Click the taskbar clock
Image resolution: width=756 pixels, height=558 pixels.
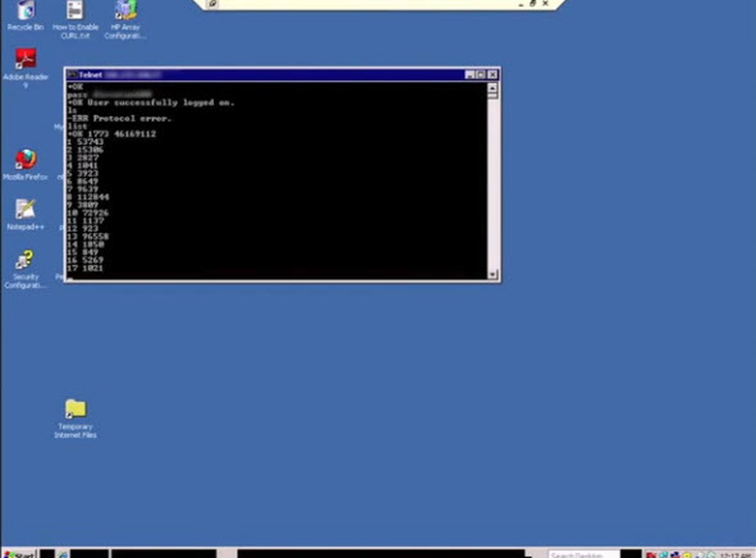[x=737, y=554]
